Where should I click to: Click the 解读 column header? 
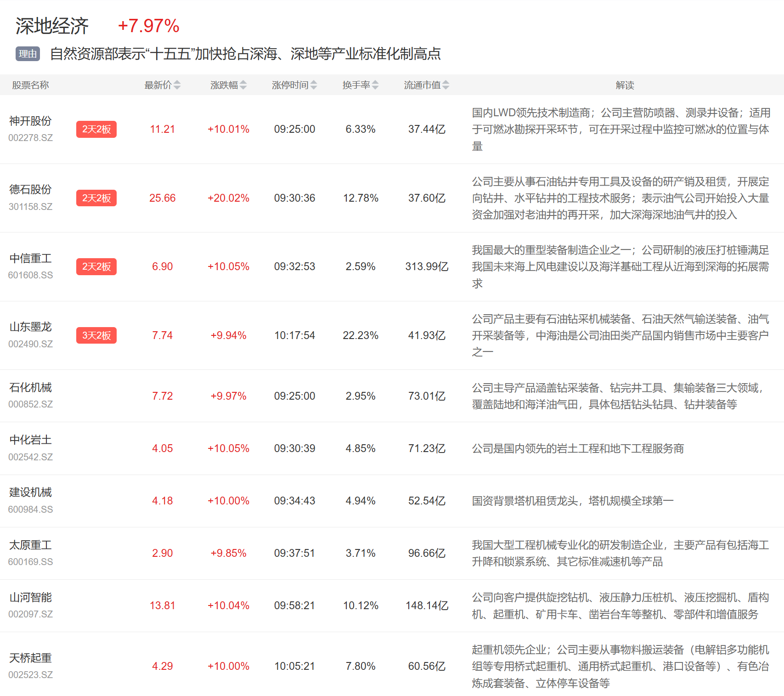pyautogui.click(x=625, y=85)
